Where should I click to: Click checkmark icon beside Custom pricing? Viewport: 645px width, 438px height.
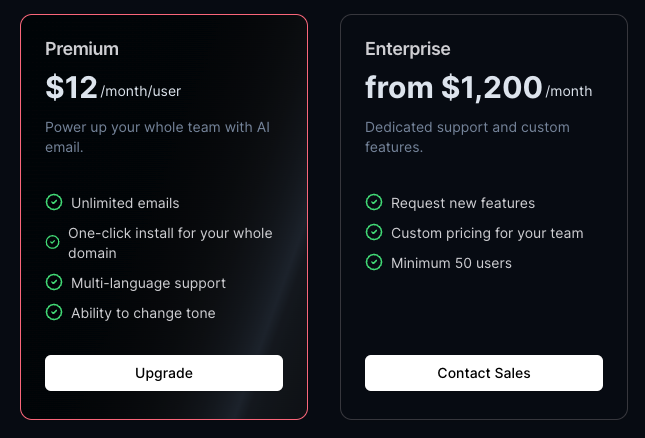[374, 232]
